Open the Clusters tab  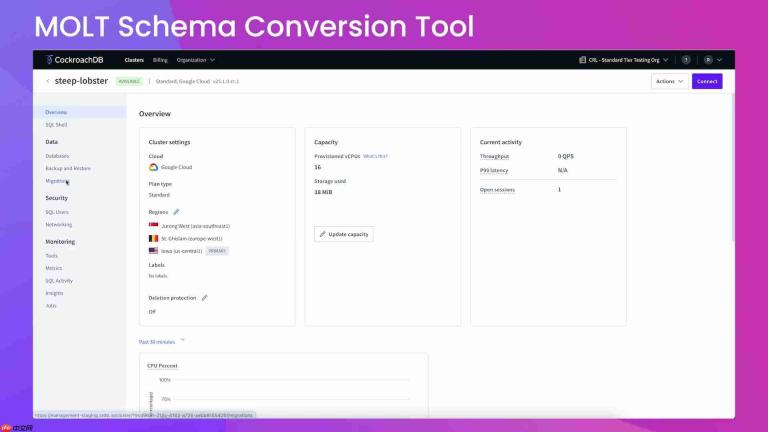[x=134, y=60]
